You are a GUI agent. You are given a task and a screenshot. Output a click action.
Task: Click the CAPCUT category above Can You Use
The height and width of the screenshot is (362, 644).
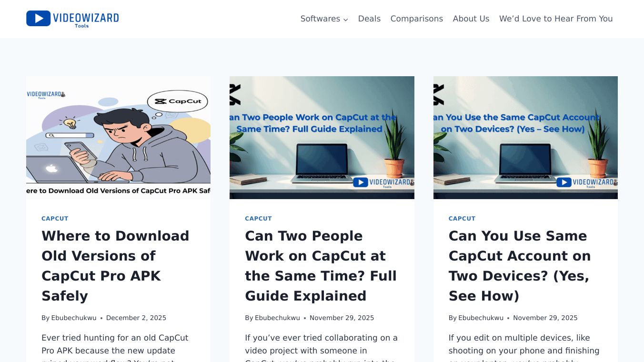pyautogui.click(x=462, y=219)
